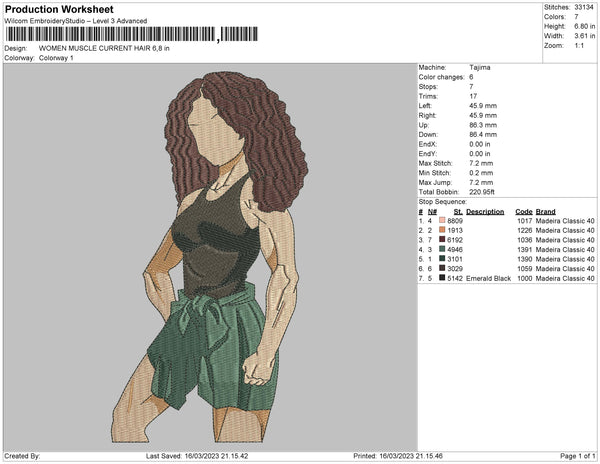This screenshot has height=464, width=600.
Task: Select 'Wilcom EmbroideryStudio – Level 3 Advanced' text
Action: coord(76,21)
